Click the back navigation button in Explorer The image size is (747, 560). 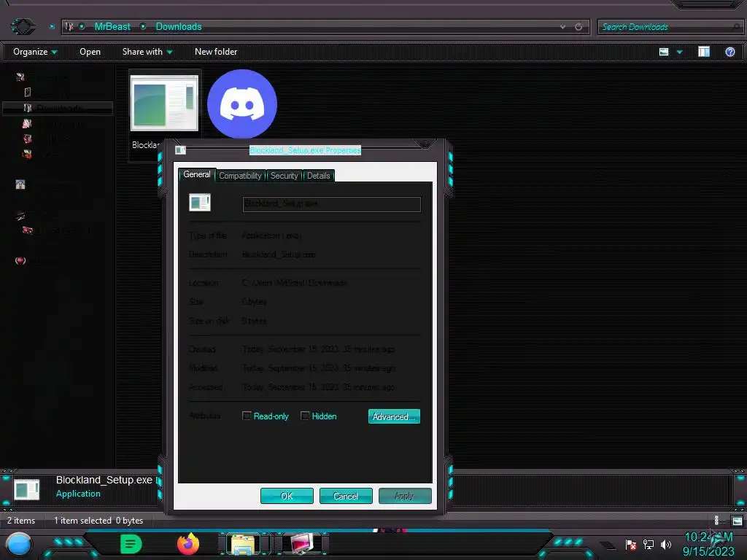(23, 26)
